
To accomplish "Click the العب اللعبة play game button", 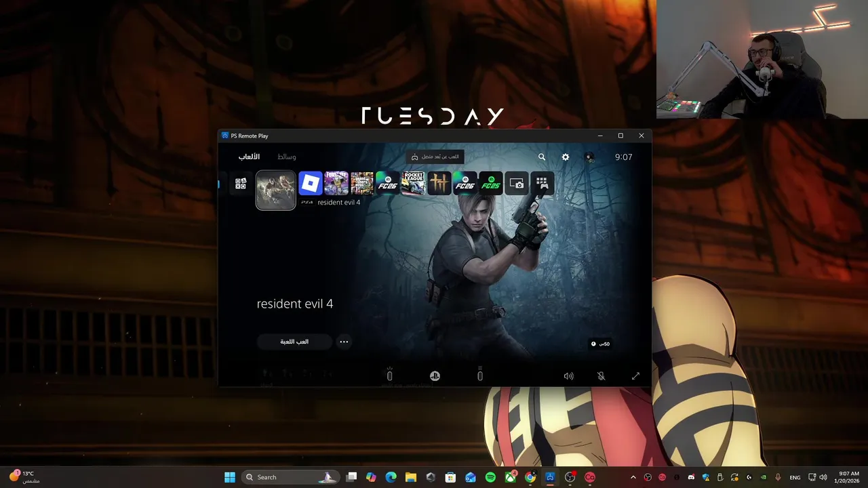I will tap(294, 342).
